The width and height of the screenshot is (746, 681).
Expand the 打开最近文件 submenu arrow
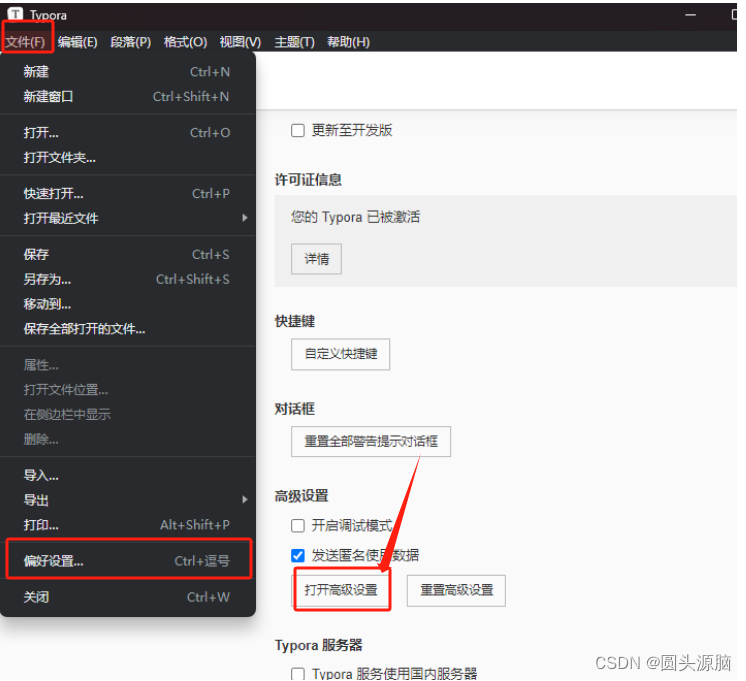click(245, 218)
